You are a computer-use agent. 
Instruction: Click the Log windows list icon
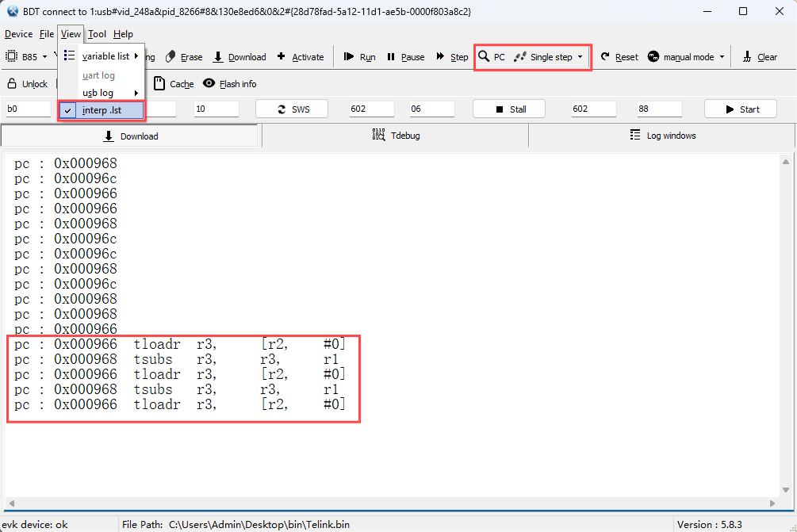(635, 135)
